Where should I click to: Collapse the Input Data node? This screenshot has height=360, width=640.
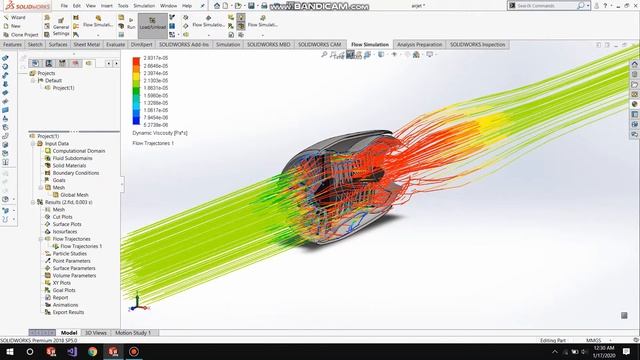(33, 144)
